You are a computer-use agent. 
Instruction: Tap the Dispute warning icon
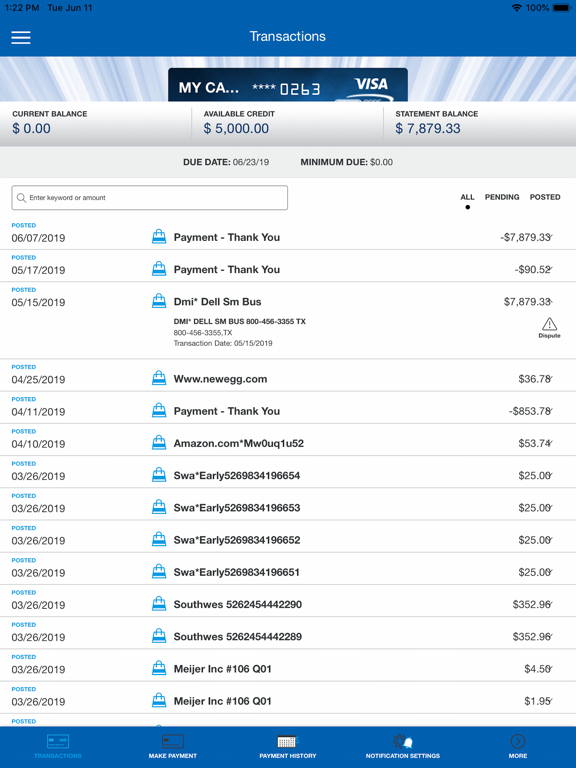point(549,324)
